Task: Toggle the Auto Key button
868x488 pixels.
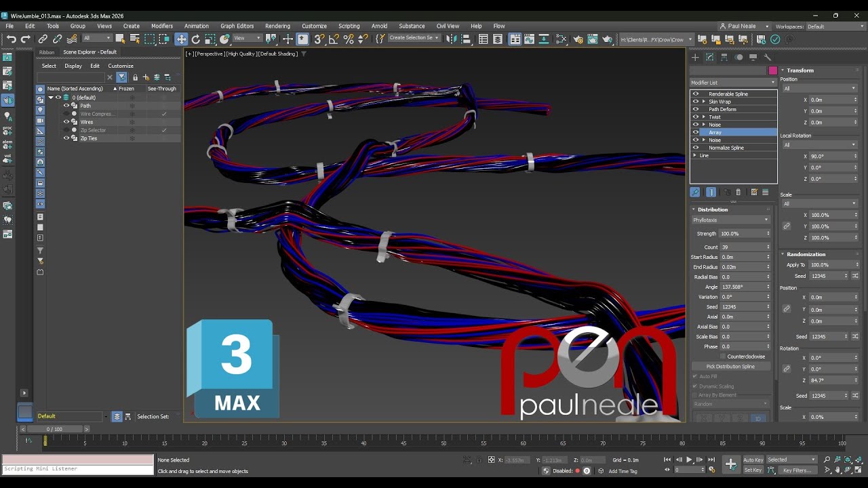Action: [x=753, y=460]
